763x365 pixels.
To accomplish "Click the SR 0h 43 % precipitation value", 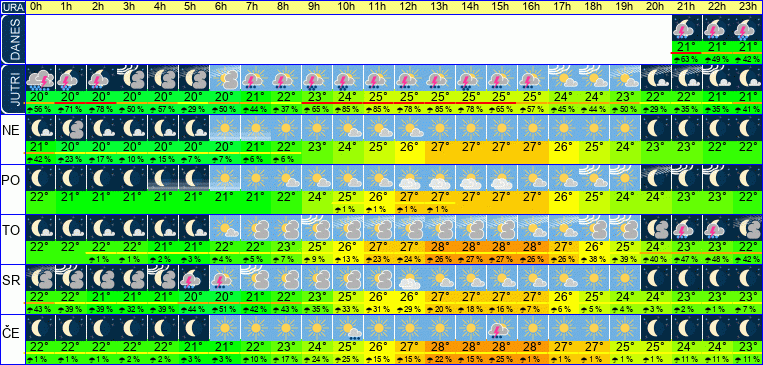I will [40, 310].
